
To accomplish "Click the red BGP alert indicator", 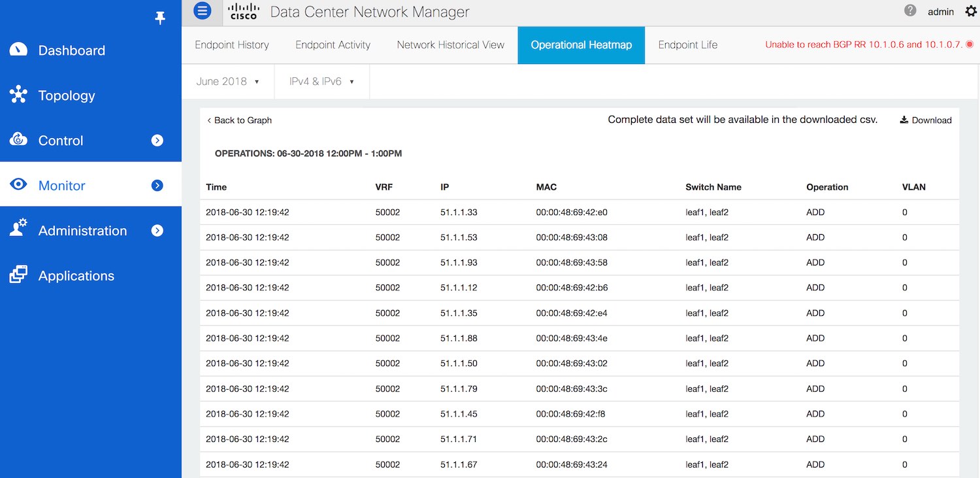I will (970, 44).
